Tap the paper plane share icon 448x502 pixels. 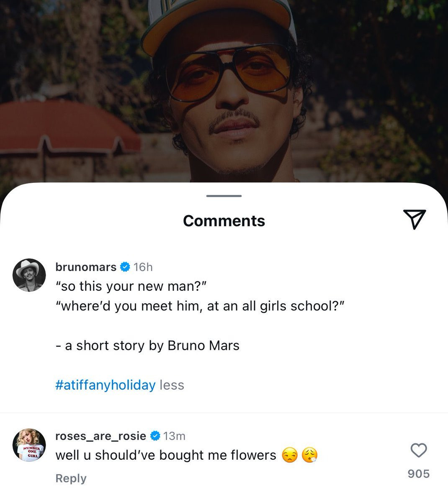[x=415, y=219]
